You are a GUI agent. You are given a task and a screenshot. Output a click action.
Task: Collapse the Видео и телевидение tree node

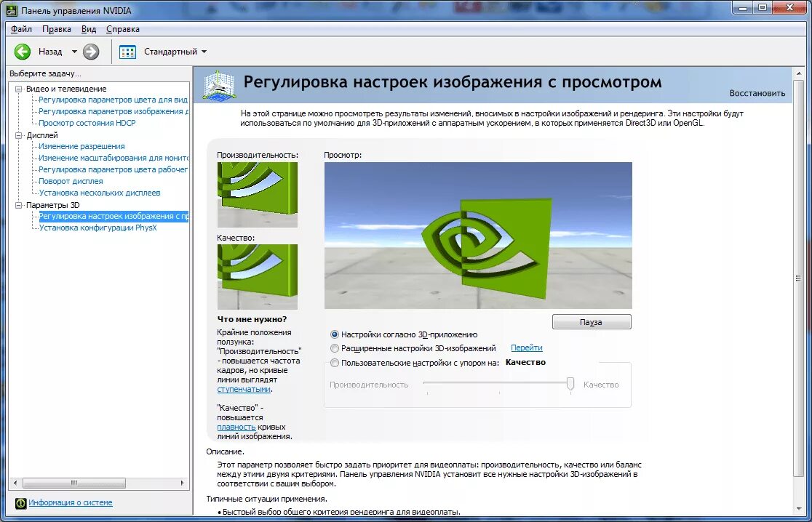coord(19,89)
